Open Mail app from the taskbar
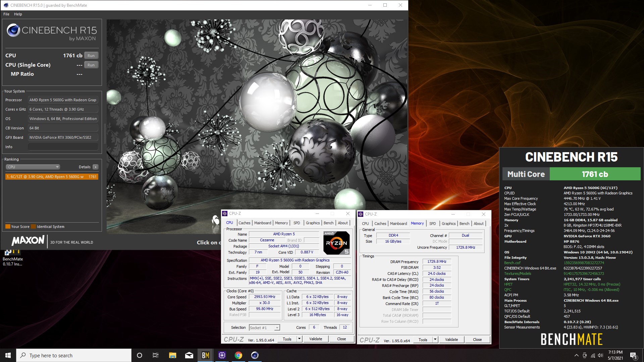 pyautogui.click(x=189, y=355)
